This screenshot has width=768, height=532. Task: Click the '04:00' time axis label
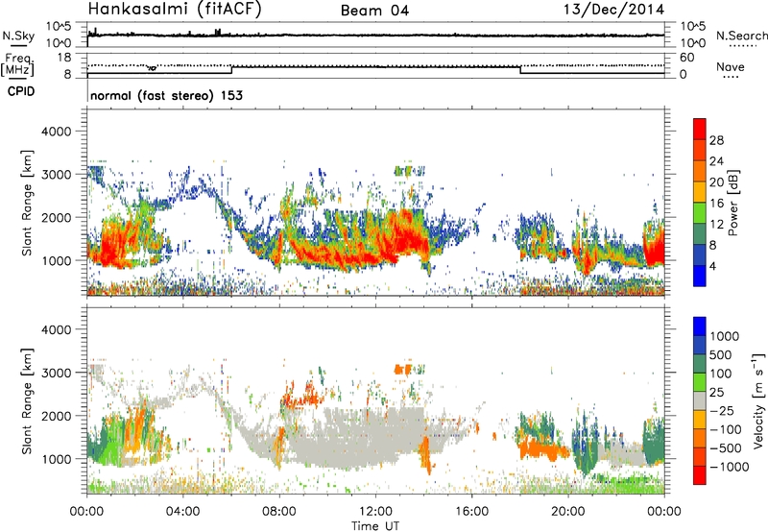tap(183, 512)
